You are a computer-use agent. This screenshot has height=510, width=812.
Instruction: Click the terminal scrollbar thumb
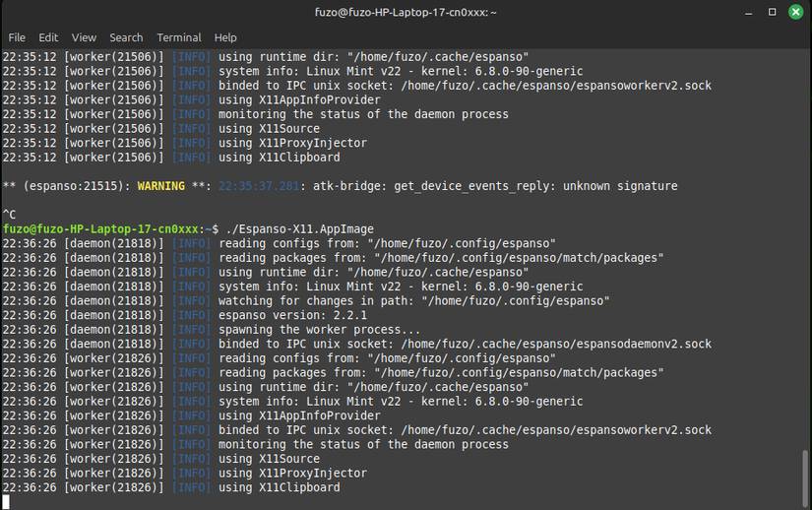coord(805,477)
